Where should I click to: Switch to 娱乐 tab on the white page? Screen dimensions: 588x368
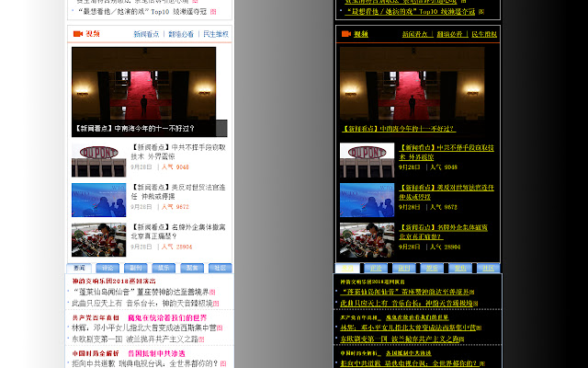click(x=164, y=268)
